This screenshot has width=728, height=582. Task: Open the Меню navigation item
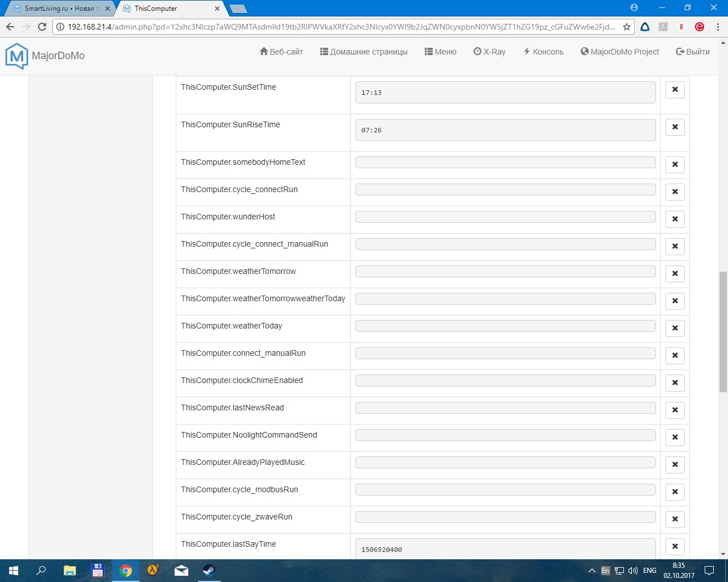point(441,52)
